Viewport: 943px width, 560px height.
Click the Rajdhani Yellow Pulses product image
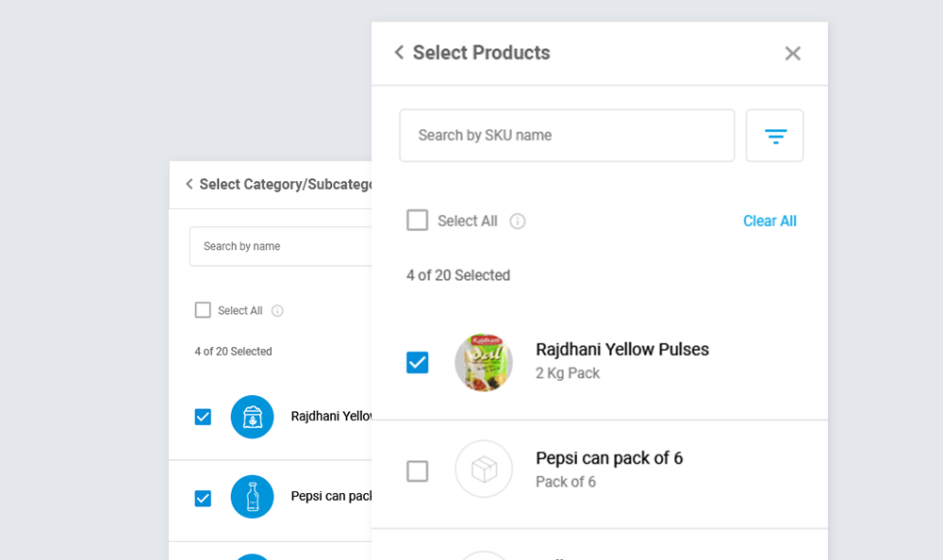(484, 363)
